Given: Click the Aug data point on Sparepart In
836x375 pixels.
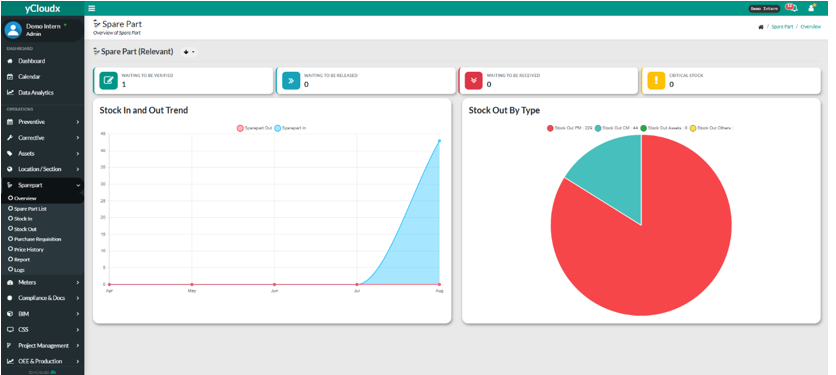Looking at the screenshot, I should tap(439, 141).
